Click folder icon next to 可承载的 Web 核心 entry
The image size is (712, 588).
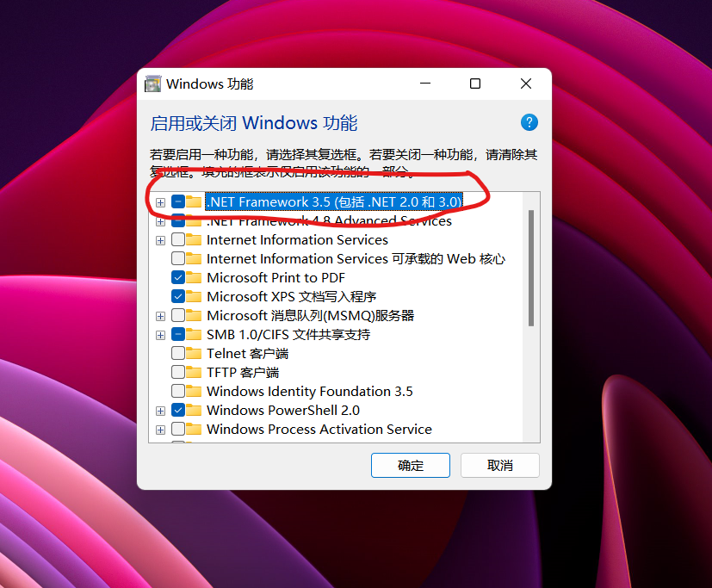pyautogui.click(x=194, y=259)
